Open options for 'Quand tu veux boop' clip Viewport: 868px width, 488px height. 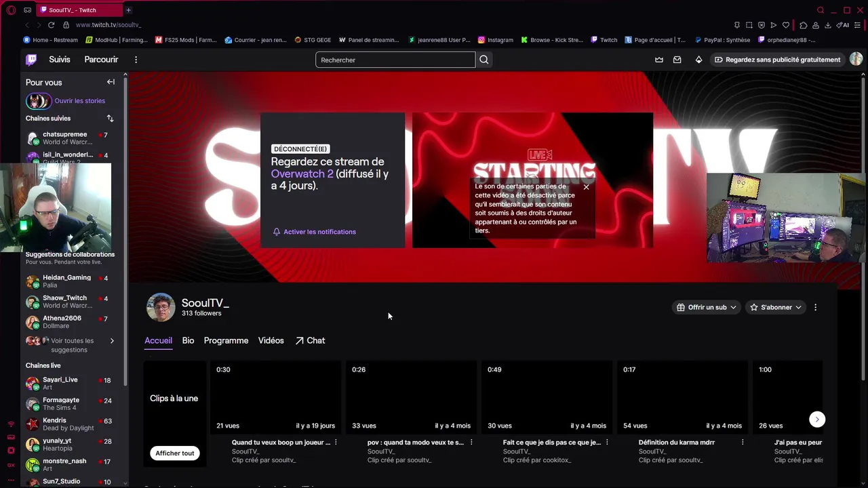336,443
